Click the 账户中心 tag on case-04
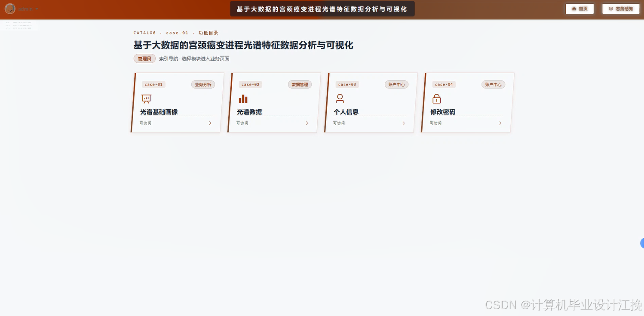Screen dimensions: 644x316 [493, 85]
